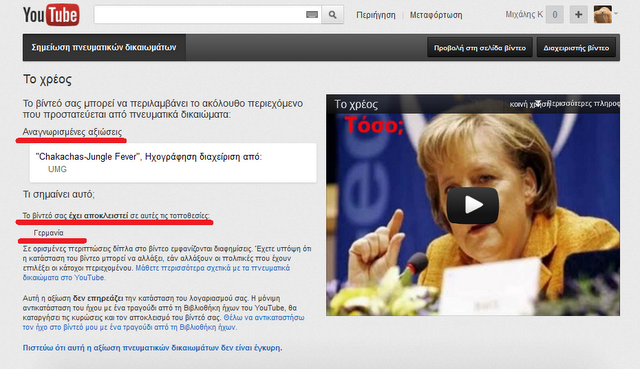Click the user avatar picture

(x=603, y=14)
